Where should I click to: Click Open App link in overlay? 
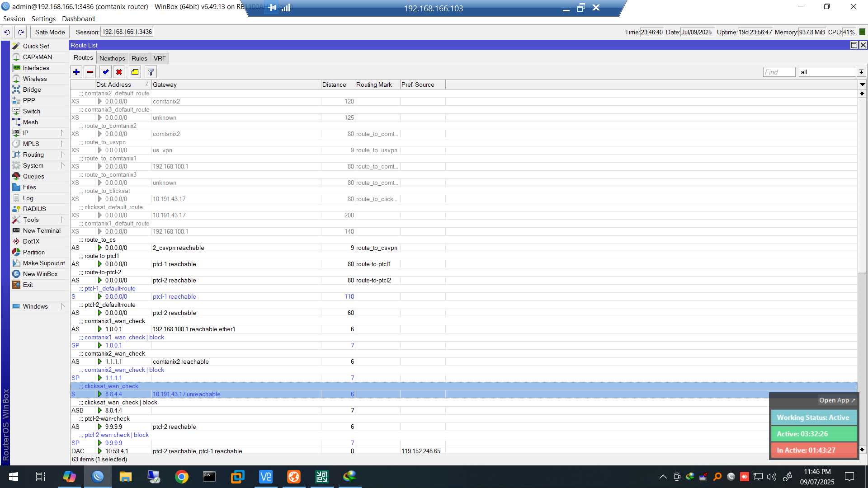click(x=837, y=400)
